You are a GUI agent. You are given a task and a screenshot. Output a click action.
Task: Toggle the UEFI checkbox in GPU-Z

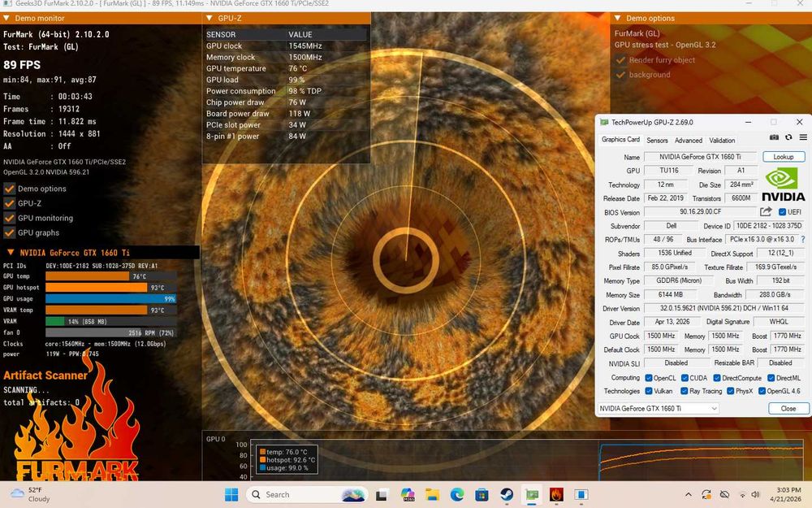coord(782,212)
